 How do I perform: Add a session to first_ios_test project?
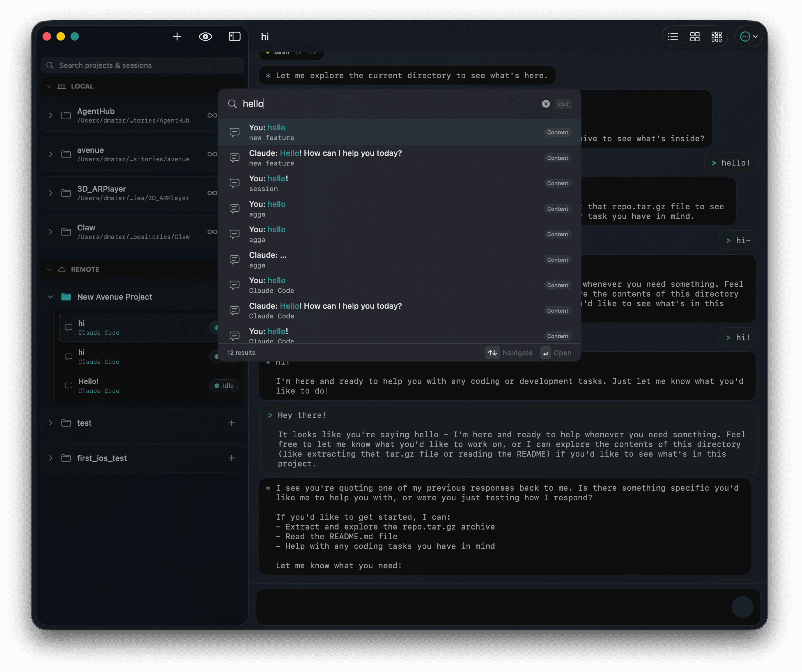[232, 458]
